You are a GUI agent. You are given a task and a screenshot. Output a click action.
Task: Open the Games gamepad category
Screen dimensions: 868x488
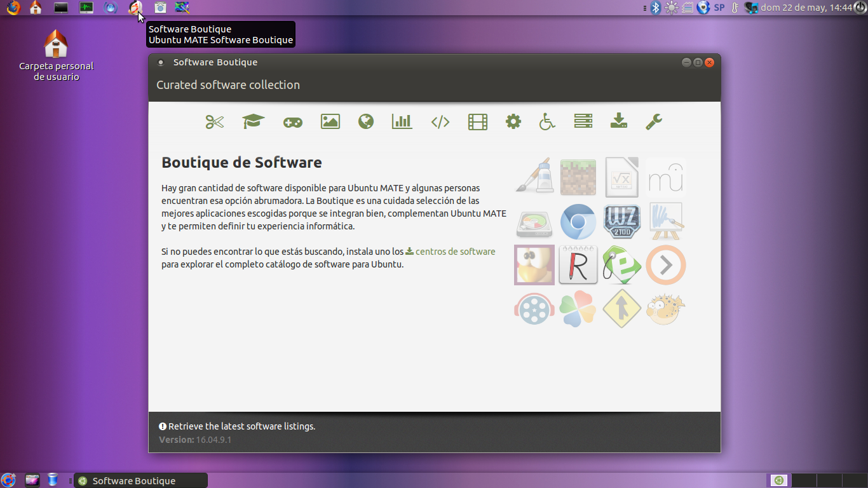293,122
